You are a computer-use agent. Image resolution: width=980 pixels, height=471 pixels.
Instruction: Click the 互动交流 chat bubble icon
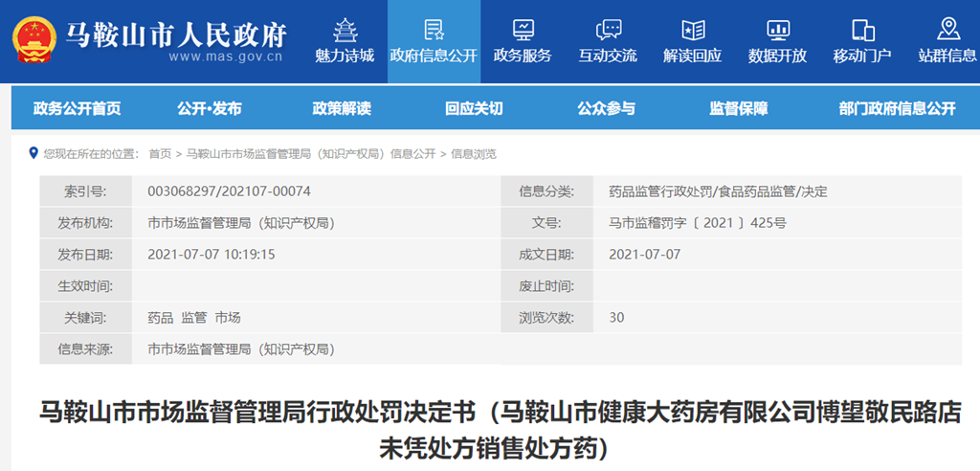pyautogui.click(x=608, y=30)
